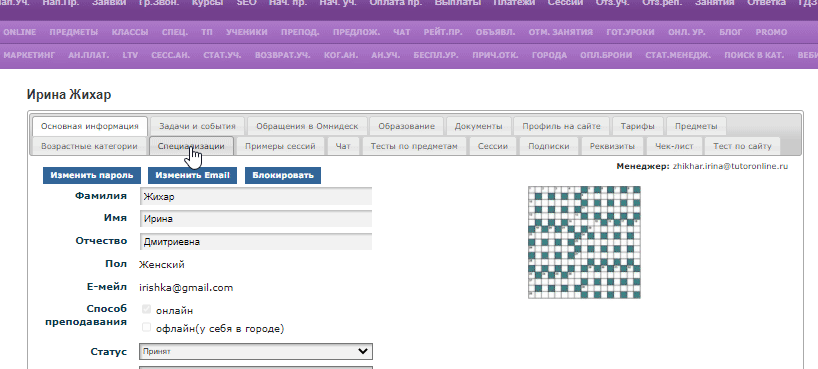
Task: Open СТАТ.УЧ. menu item
Action: pyautogui.click(x=222, y=55)
